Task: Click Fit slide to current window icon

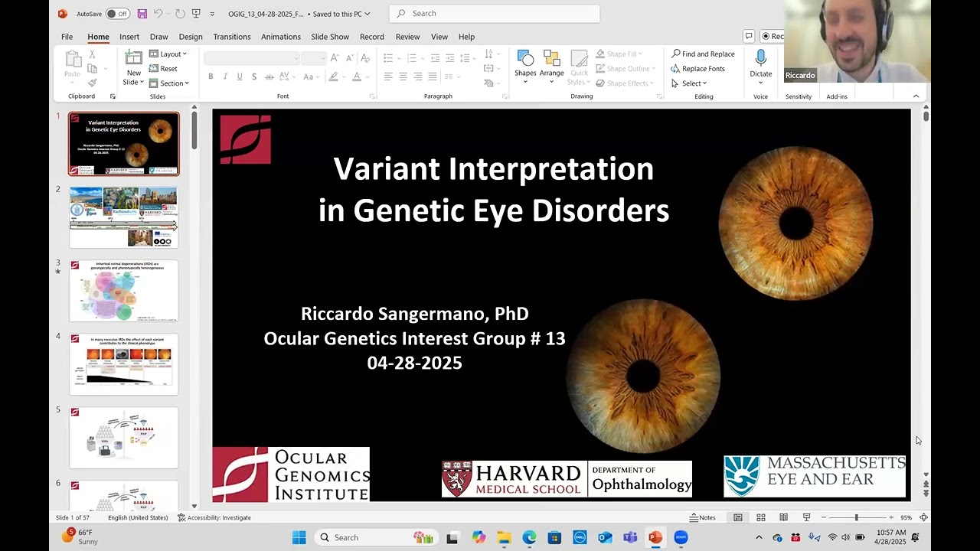Action: pyautogui.click(x=923, y=518)
